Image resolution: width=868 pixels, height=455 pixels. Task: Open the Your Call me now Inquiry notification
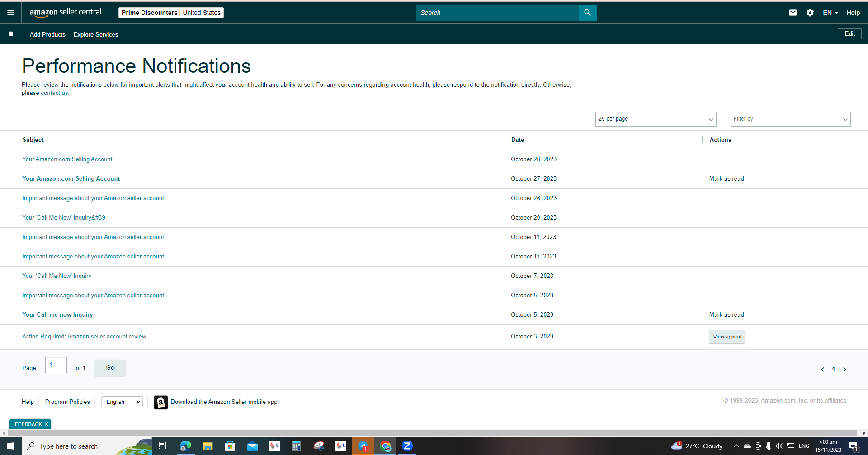click(x=57, y=315)
